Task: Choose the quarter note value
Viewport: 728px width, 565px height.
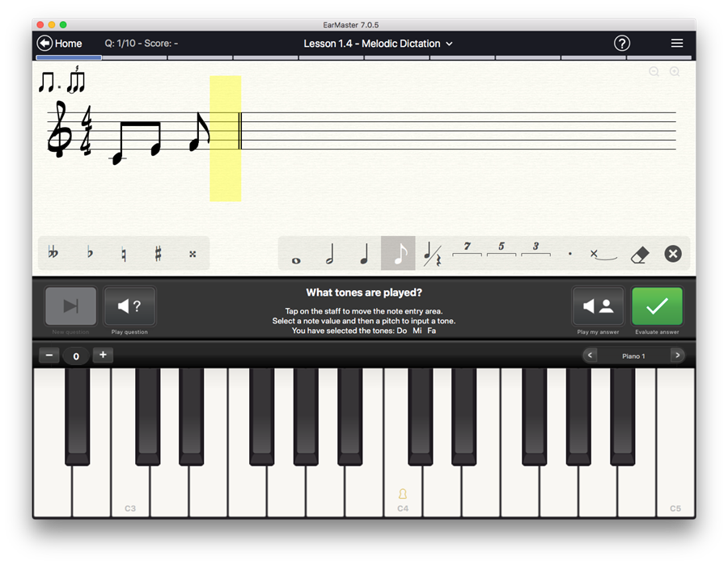Action: (363, 255)
